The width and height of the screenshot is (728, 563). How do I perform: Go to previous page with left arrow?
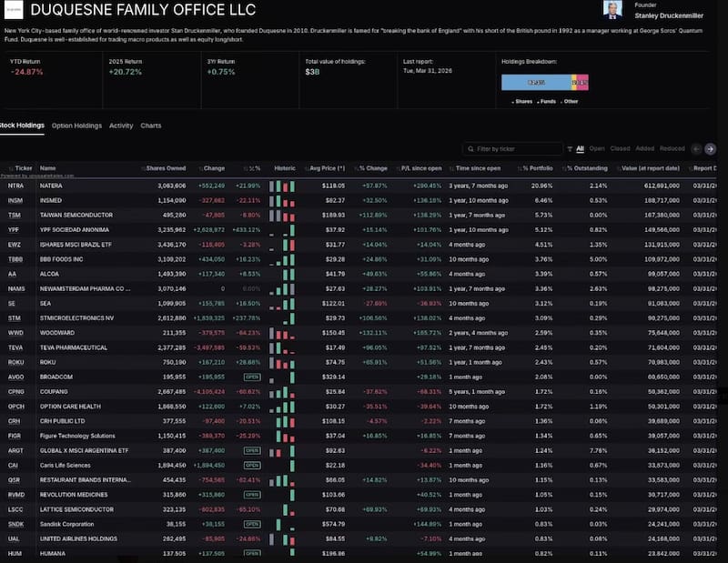[x=696, y=148]
